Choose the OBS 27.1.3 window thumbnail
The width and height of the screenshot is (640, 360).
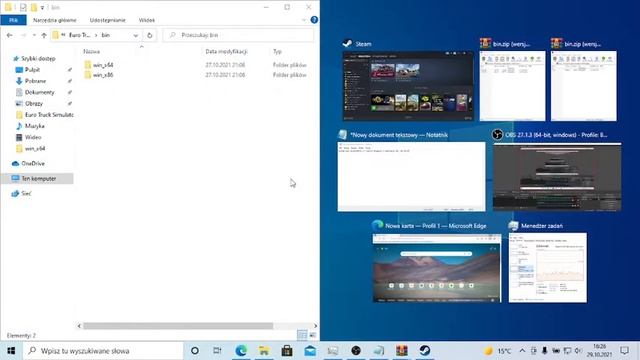(x=557, y=177)
